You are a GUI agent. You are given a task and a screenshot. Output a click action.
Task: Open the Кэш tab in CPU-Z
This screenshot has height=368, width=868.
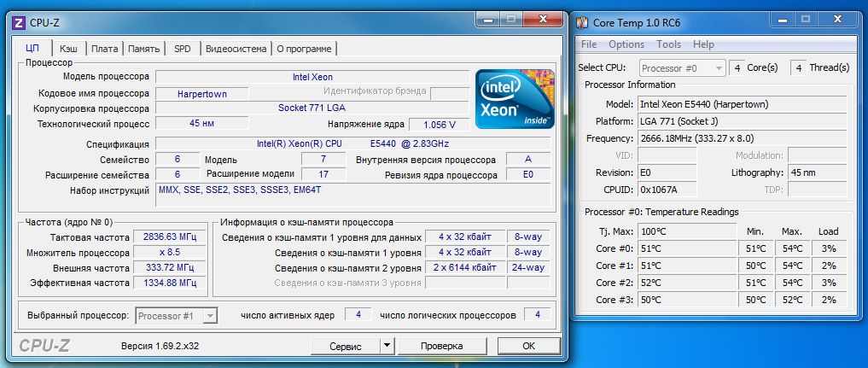click(68, 49)
